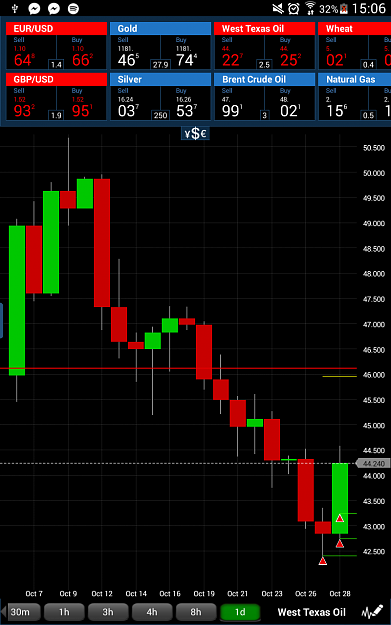Screen dimensions: 391x625
Task: Tap the Wi-Fi signal status icon
Action: pyautogui.click(x=310, y=8)
